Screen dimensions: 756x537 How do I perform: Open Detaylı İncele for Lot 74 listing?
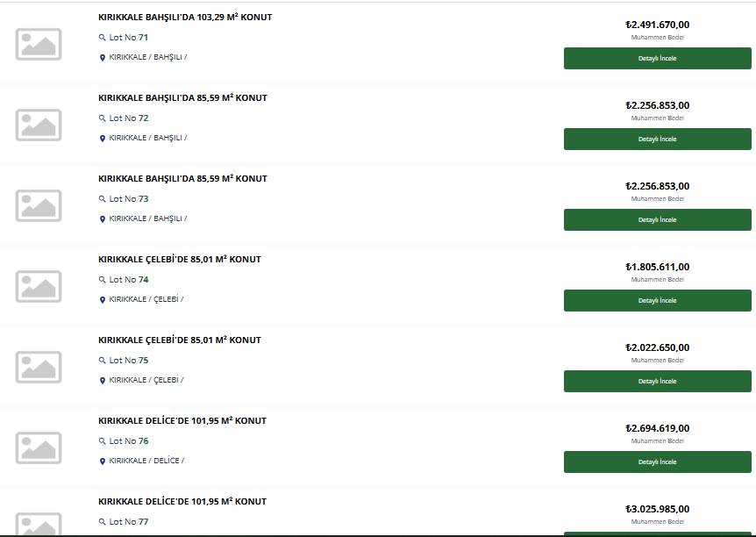[x=658, y=301]
